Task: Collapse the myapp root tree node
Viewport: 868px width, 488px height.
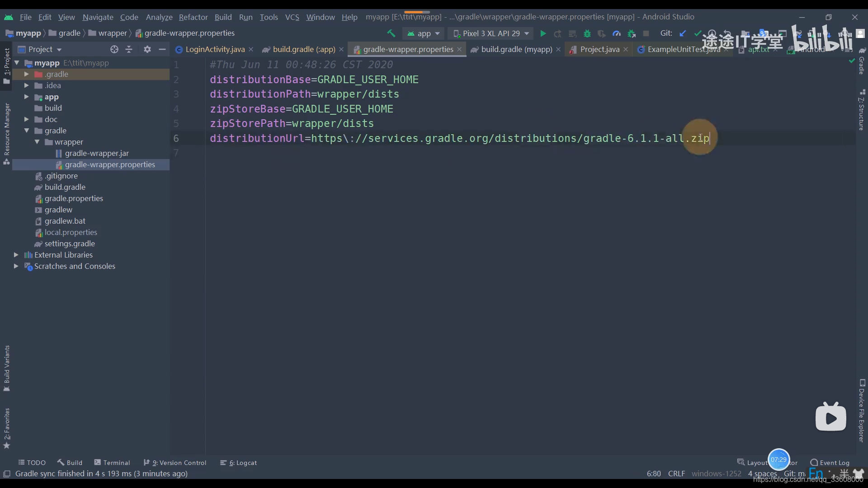Action: tap(17, 63)
